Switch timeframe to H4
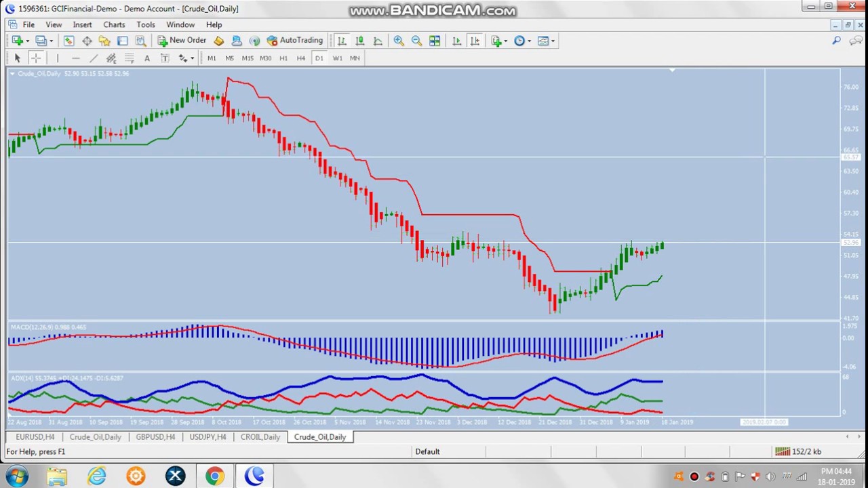 coord(301,58)
